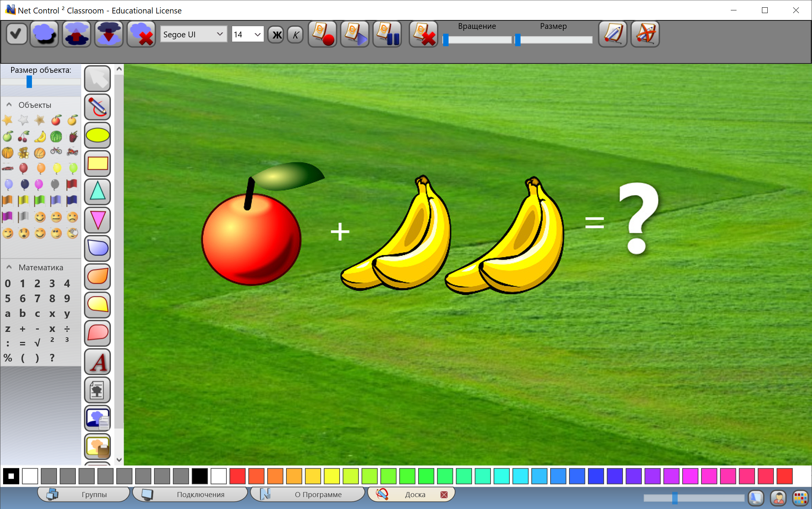Click the delete cloud icon with red X
Screen dimensions: 812x509
(141, 34)
